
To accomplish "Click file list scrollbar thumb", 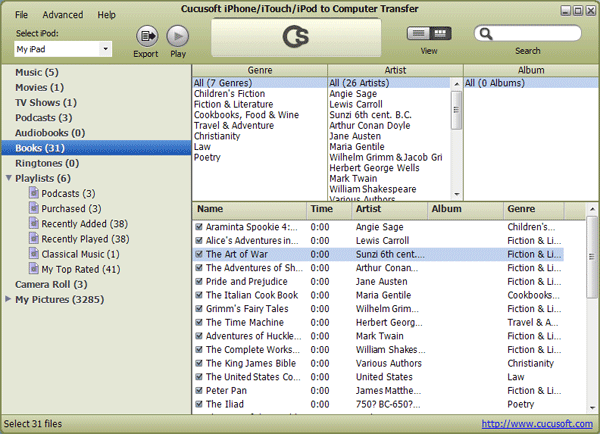I will (592, 257).
